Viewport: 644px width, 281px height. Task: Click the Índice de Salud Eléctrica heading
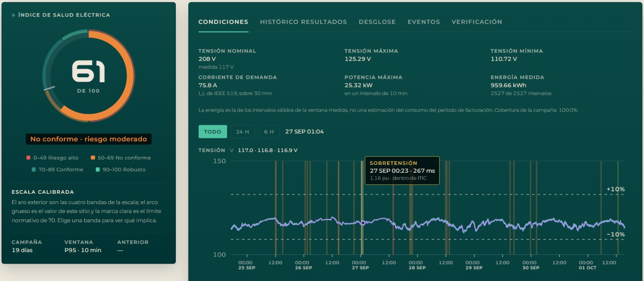(64, 15)
